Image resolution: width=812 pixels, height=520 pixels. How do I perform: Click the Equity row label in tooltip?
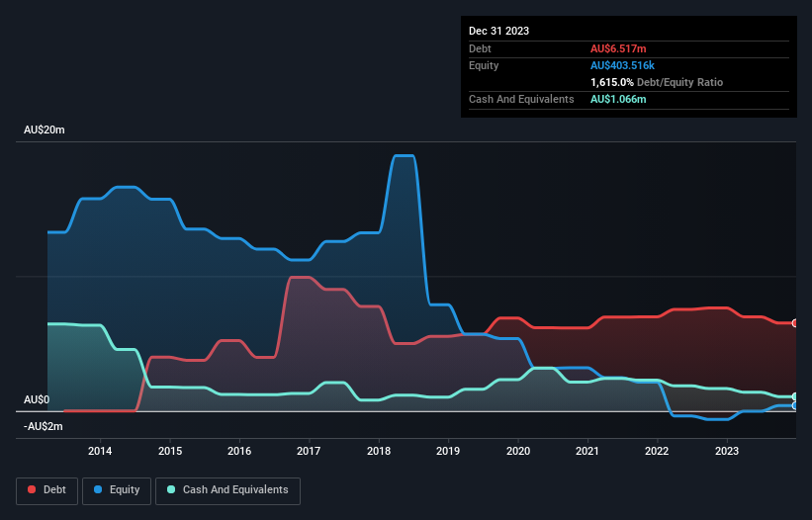pos(484,65)
